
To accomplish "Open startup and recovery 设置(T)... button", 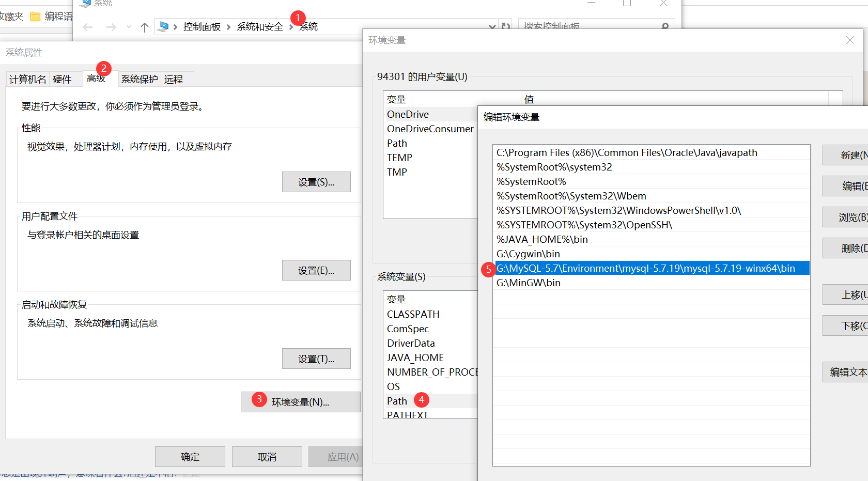I will (316, 359).
